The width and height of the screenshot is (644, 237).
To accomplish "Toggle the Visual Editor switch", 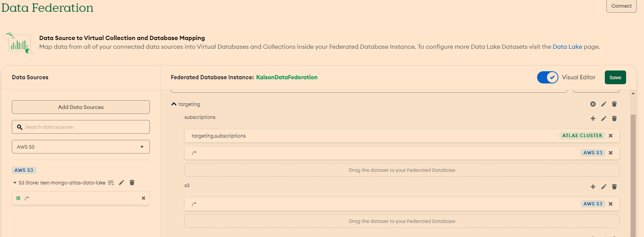I will tap(547, 77).
